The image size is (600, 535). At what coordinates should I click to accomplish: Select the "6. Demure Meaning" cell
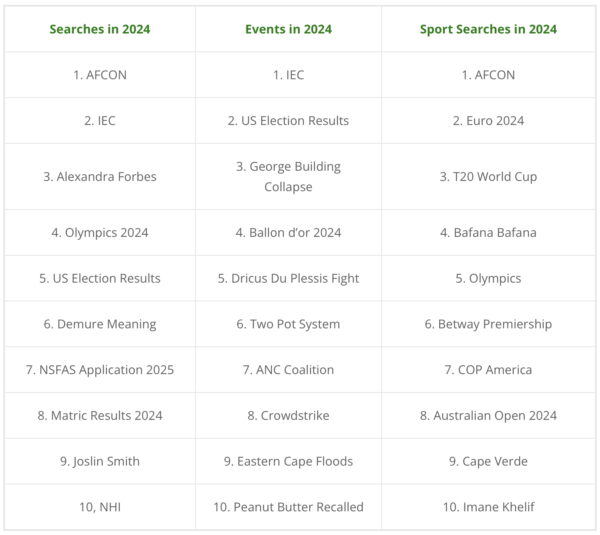point(100,324)
